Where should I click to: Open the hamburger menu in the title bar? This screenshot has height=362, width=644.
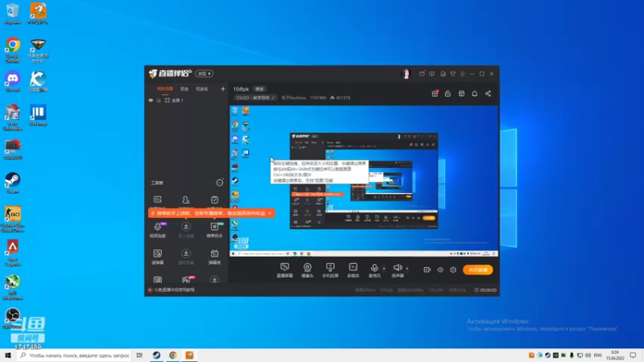coord(462,74)
